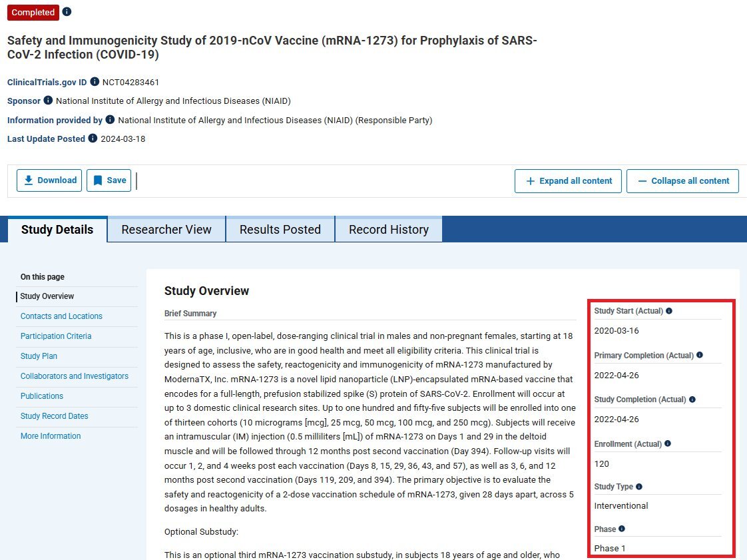
Task: Click the ClinicalTrials.gov ID label
Action: point(47,82)
